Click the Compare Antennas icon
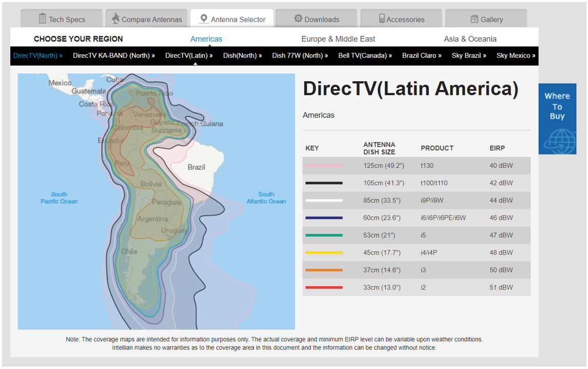 click(x=116, y=18)
